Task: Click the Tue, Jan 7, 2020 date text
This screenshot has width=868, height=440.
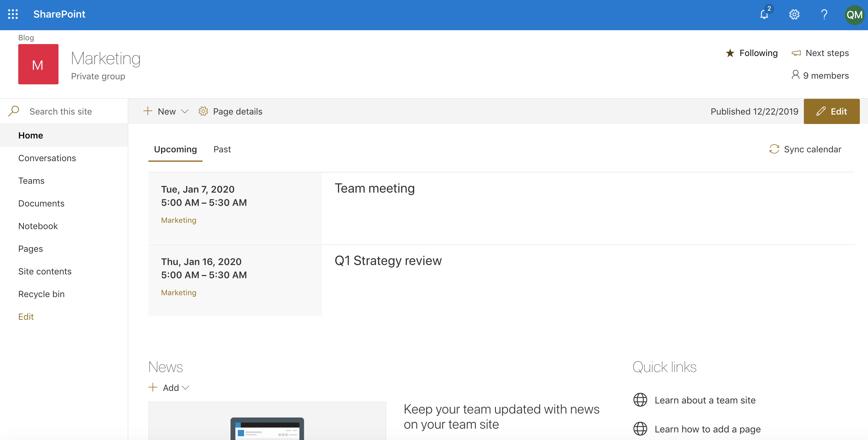Action: tap(198, 189)
